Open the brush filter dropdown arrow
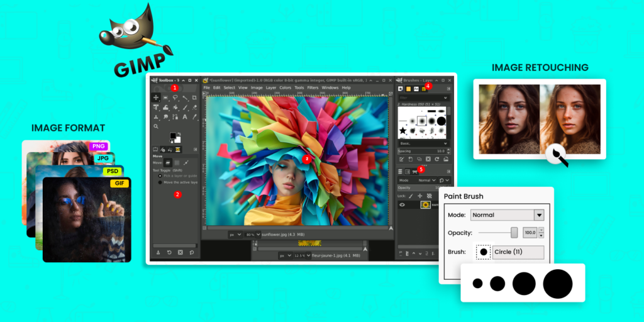The image size is (644, 322). pos(445,97)
